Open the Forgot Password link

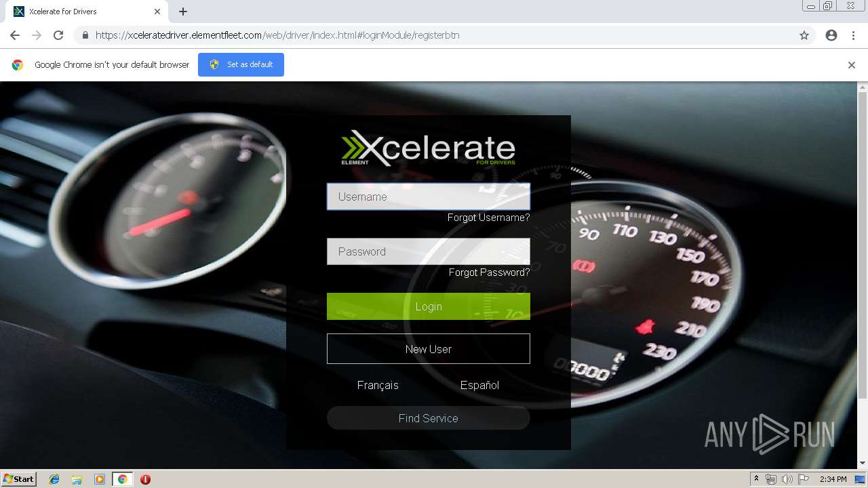click(489, 272)
